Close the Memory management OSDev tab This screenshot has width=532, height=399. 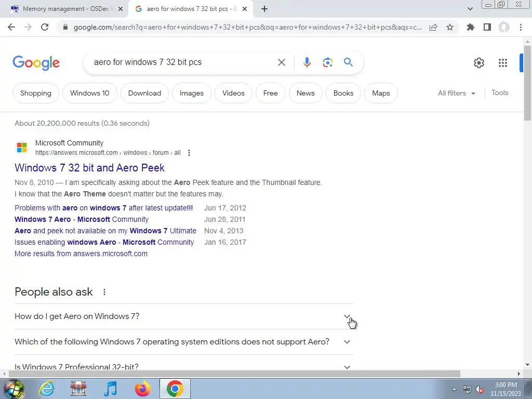[121, 9]
